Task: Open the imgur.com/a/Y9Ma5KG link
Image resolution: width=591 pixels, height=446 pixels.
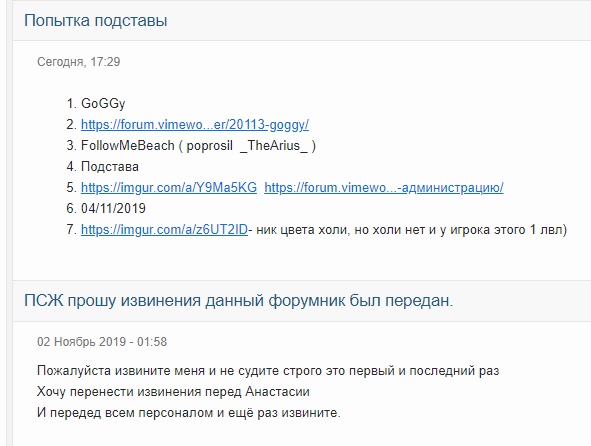Action: 169,187
